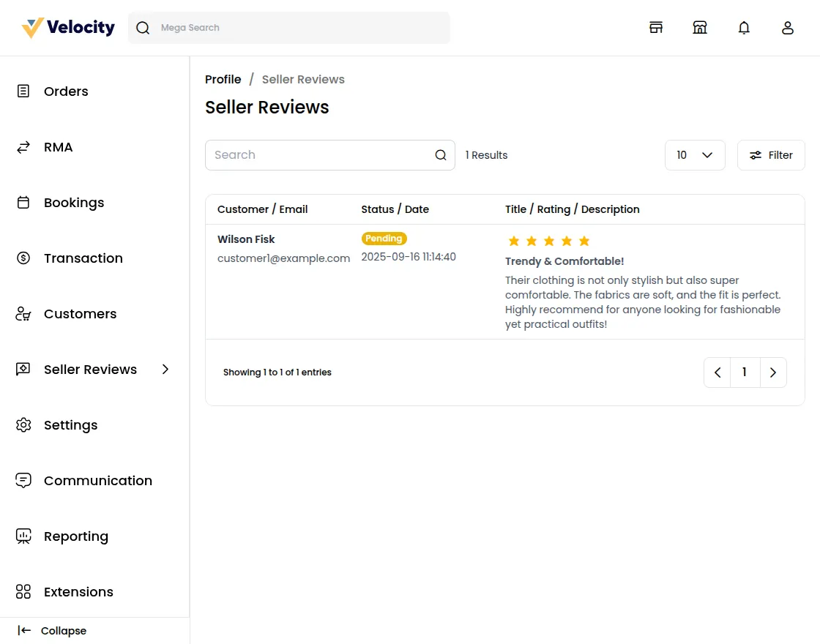Open the Settings menu entry
The height and width of the screenshot is (644, 820).
pyautogui.click(x=71, y=424)
